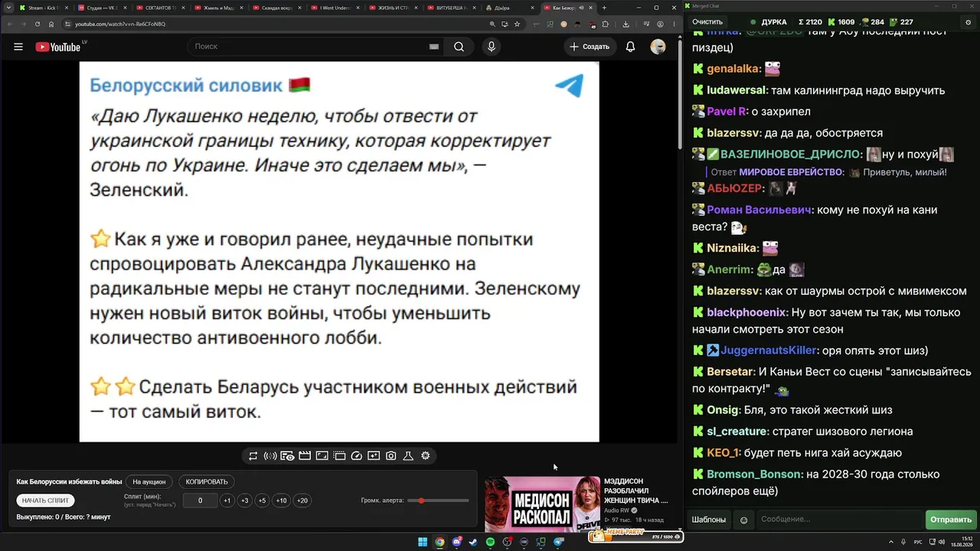The height and width of the screenshot is (551, 980).
Task: Open YouTube hamburger guide menu
Action: coord(18,47)
